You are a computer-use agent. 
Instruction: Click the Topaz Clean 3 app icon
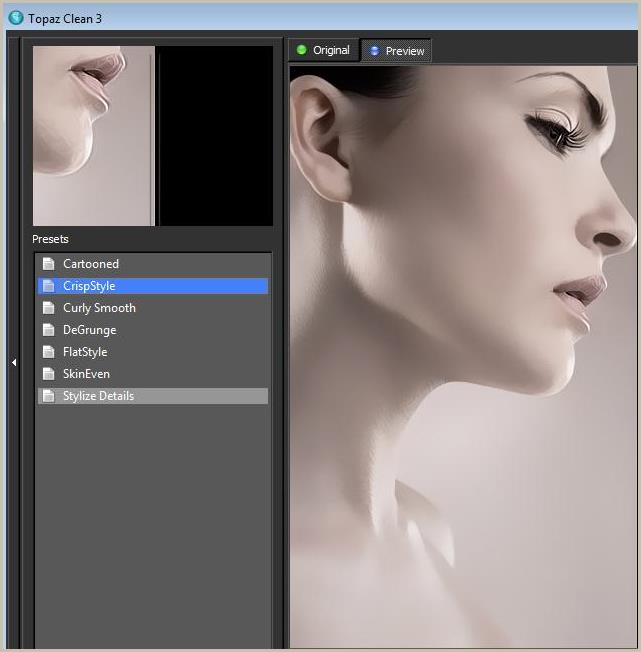pos(15,17)
